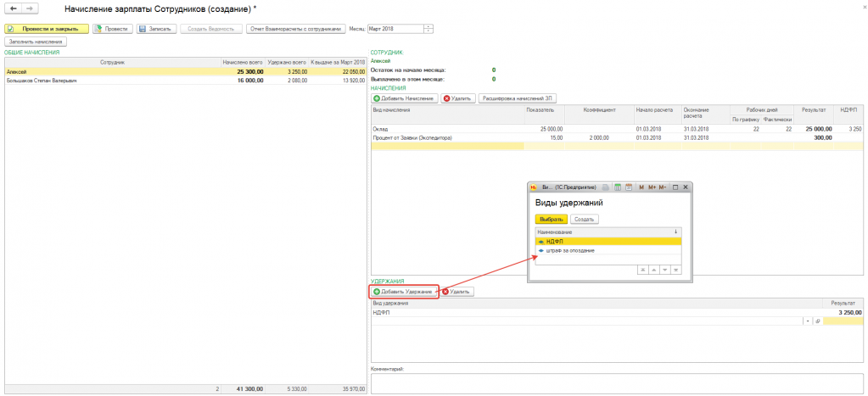
Task: Click the 25 300,00 accrued value for Алексей
Action: [x=250, y=71]
